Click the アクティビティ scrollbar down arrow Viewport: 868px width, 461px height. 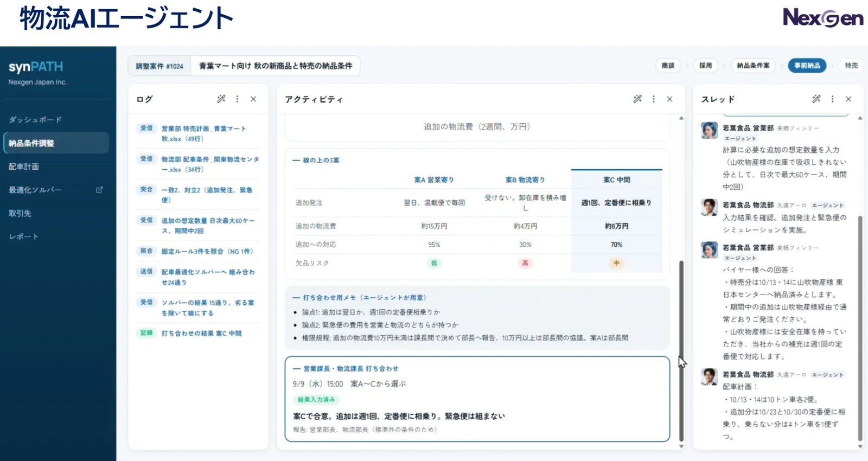(681, 446)
